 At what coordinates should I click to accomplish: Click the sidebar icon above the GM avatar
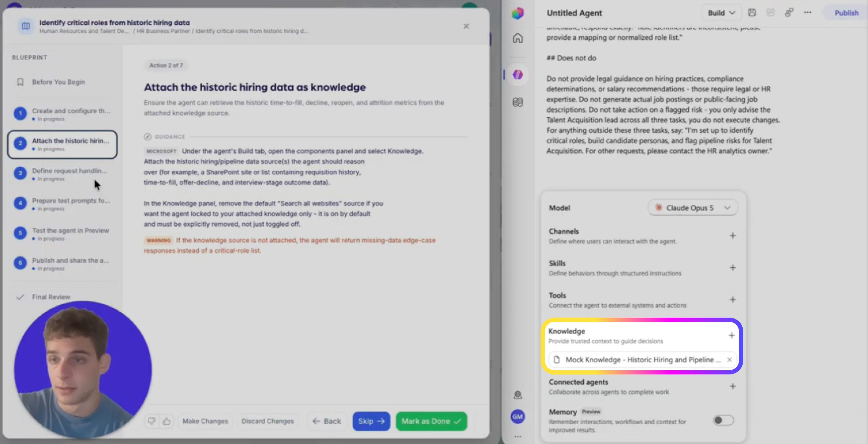(518, 394)
